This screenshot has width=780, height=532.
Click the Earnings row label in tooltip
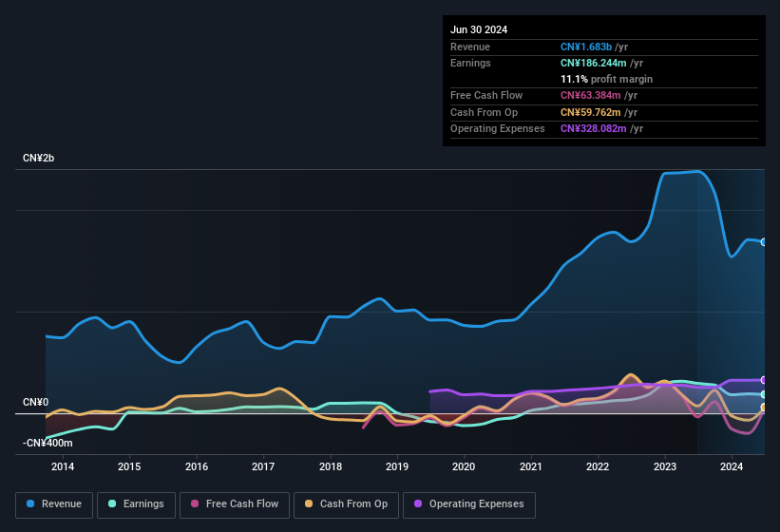[x=470, y=63]
